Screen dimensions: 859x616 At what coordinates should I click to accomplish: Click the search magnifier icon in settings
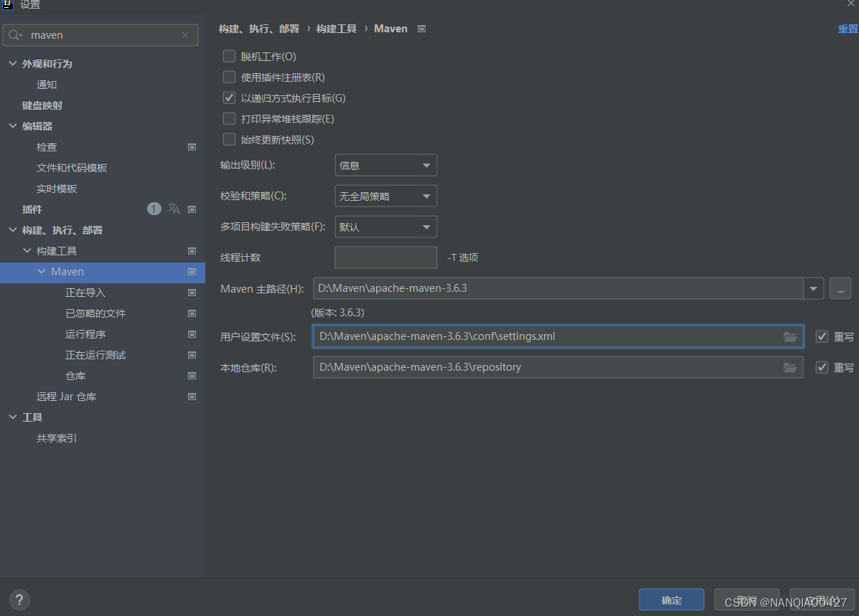(x=14, y=34)
